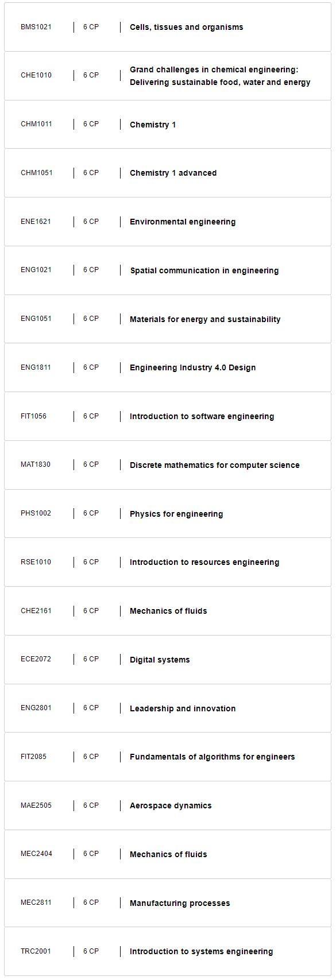Open the Chemistry 1 unit card
Screen dimensions: 336x980
pyautogui.click(x=168, y=125)
